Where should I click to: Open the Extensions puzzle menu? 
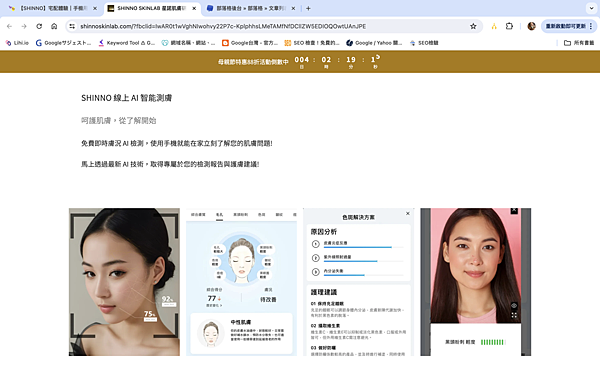coord(509,26)
